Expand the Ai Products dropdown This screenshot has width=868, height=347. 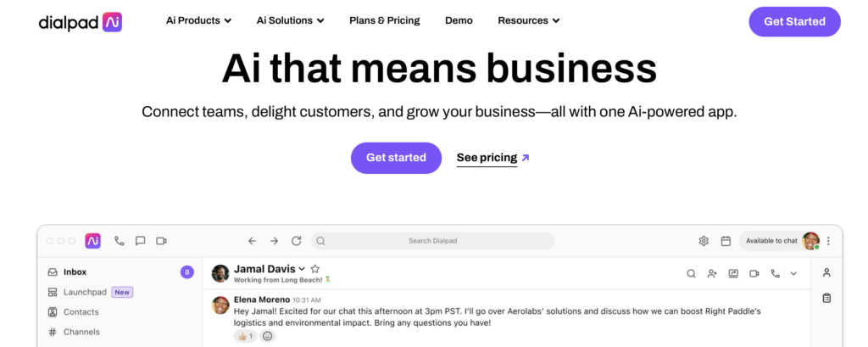click(x=198, y=20)
